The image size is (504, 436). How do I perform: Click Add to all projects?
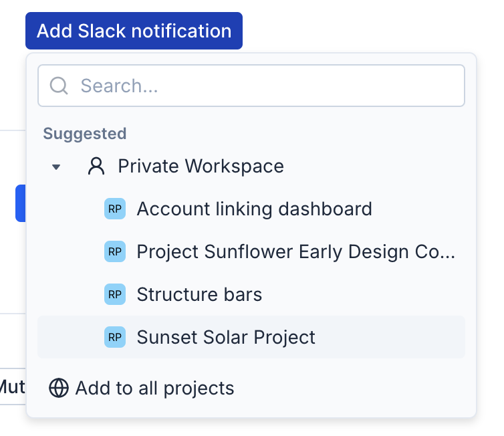point(154,389)
